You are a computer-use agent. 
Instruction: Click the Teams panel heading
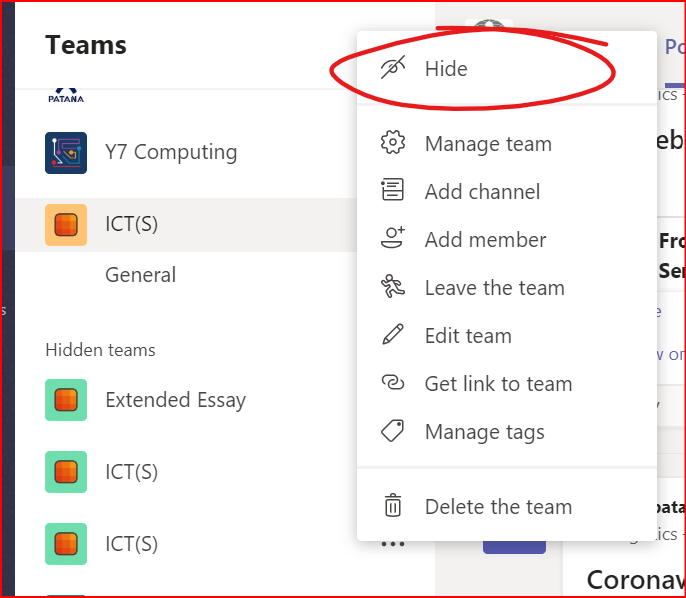click(x=86, y=45)
